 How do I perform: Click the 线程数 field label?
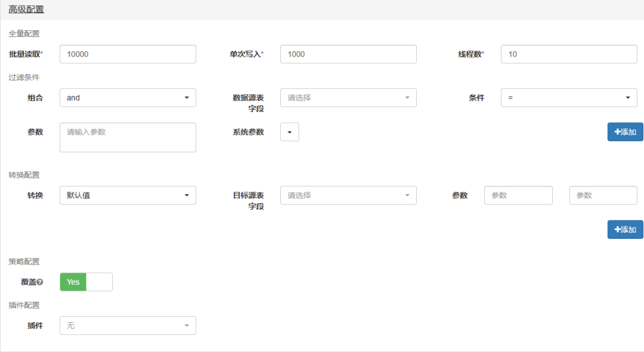pyautogui.click(x=471, y=54)
